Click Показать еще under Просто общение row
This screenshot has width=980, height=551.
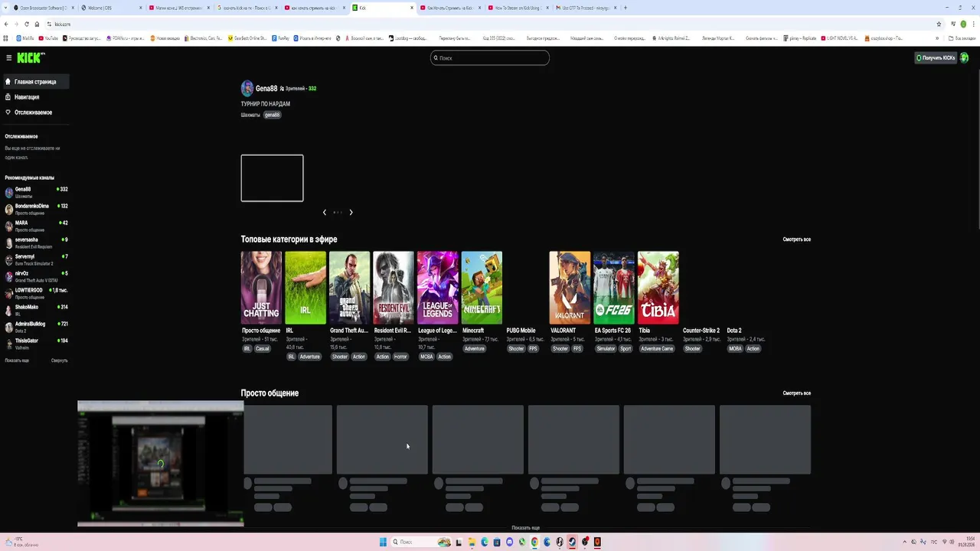(x=525, y=528)
